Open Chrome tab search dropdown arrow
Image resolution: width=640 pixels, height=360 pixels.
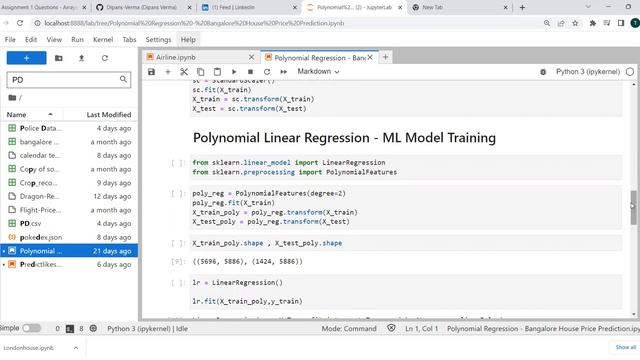pos(588,7)
